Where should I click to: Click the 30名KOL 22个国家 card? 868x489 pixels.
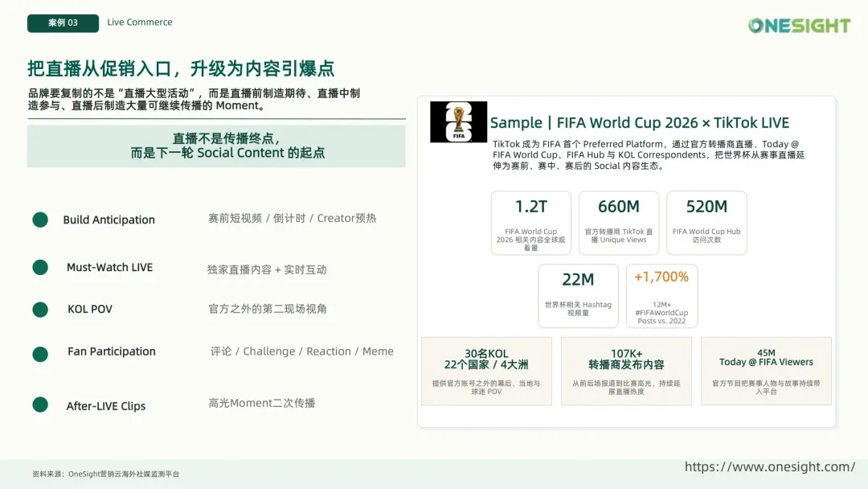[x=486, y=371]
